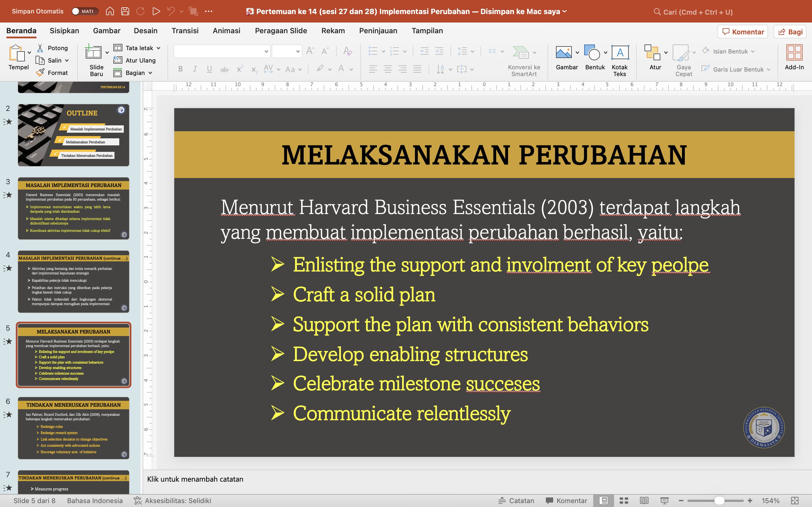Switch to the Desain tab
This screenshot has height=507, width=812.
coord(145,31)
